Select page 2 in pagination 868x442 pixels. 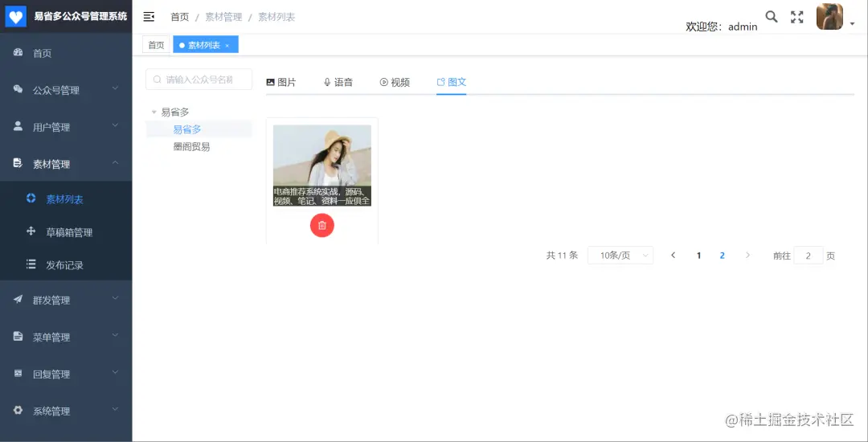723,256
